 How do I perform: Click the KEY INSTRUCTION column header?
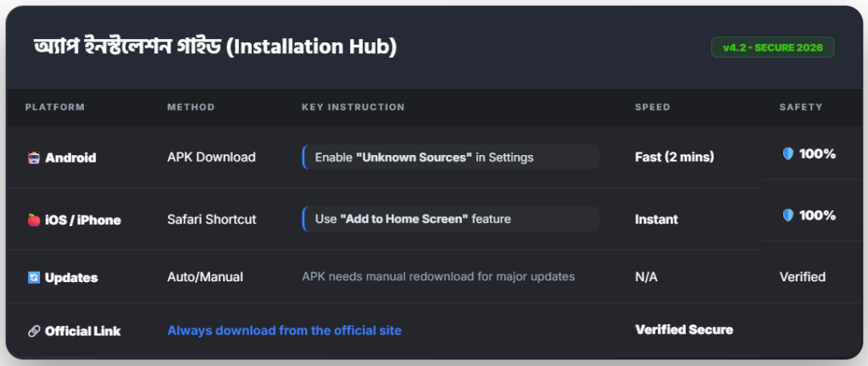point(353,108)
